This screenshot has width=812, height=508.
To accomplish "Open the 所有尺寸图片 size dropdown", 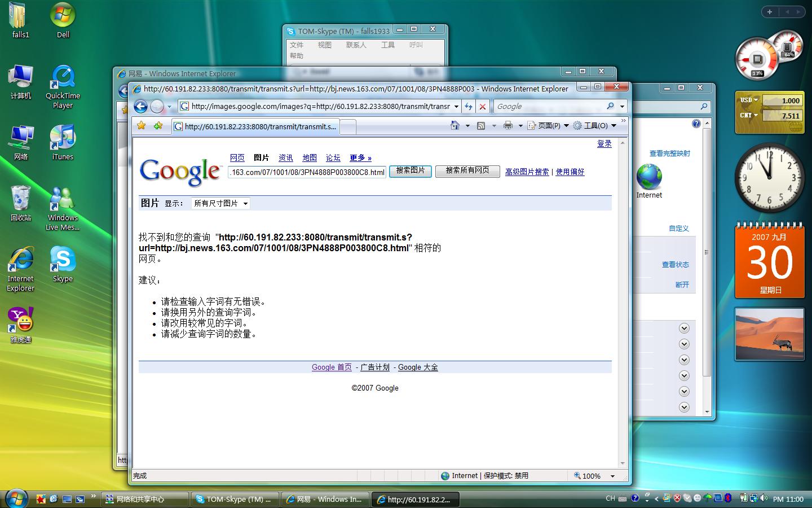I will [x=220, y=203].
